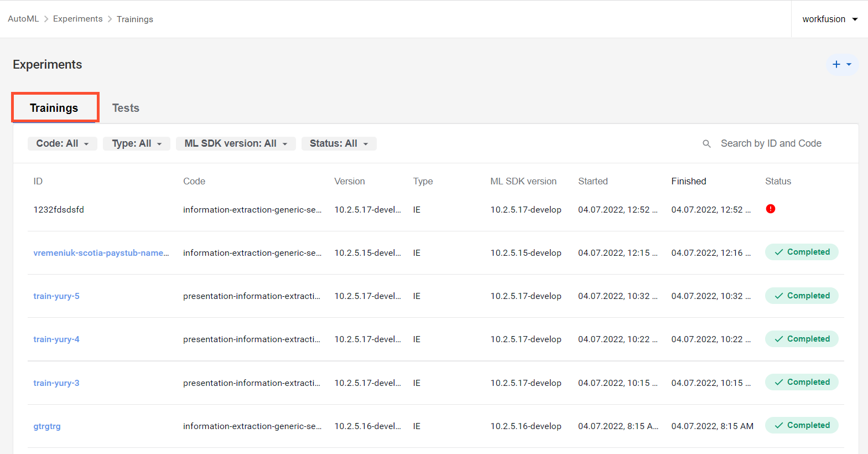Screen dimensions: 868x454
Task: Click the Completed badge for train-yury-3
Action: click(802, 382)
